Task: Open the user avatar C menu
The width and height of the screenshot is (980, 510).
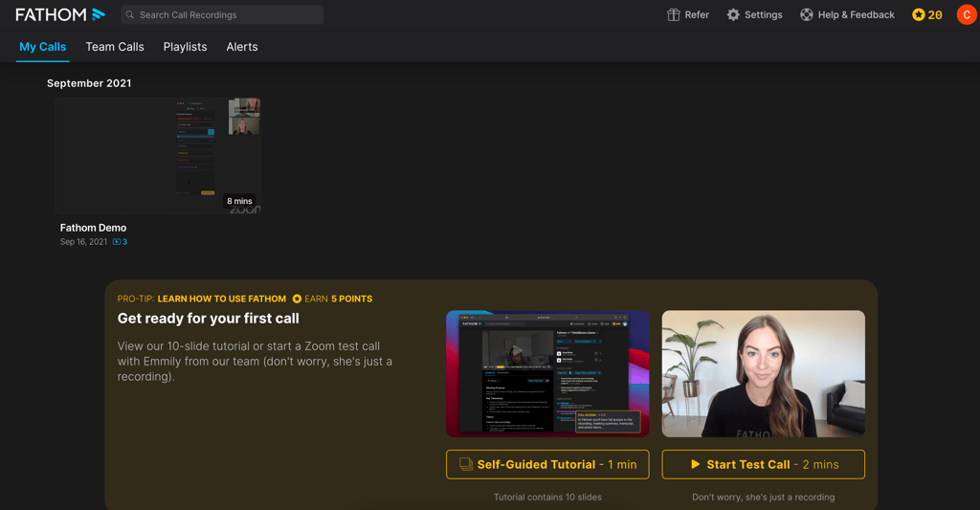Action: tap(967, 14)
